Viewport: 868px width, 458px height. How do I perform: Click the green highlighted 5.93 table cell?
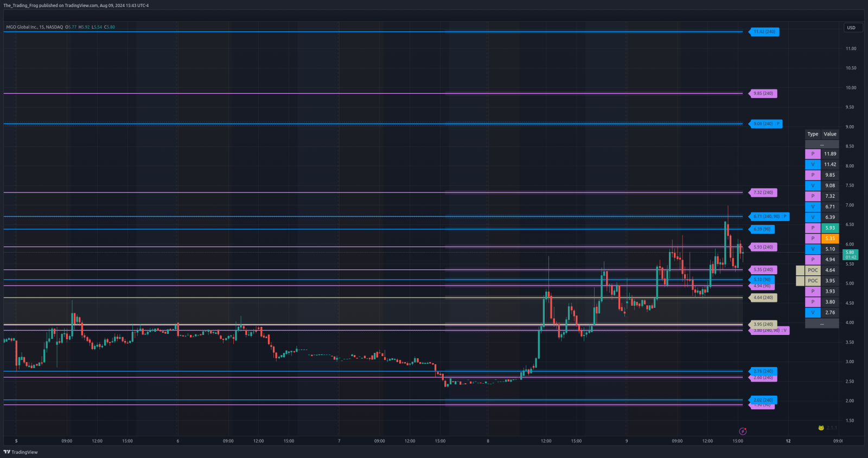830,228
